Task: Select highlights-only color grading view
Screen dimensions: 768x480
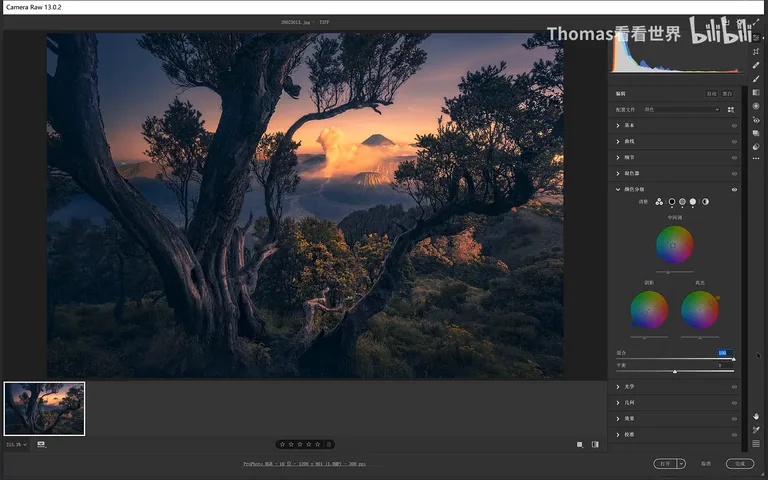Action: (x=693, y=202)
